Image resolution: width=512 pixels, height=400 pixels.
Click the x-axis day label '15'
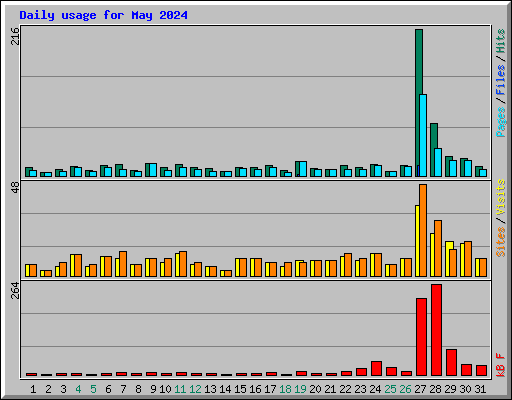tap(240, 389)
